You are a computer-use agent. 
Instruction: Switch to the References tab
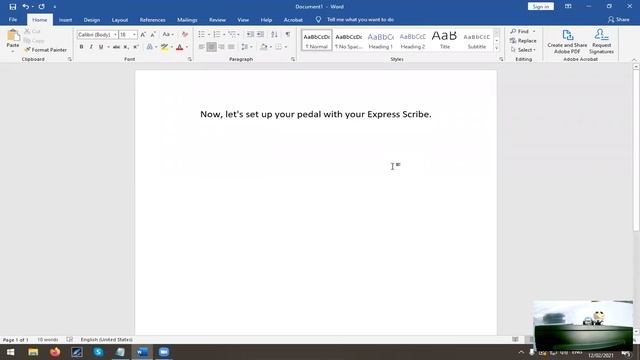click(x=153, y=20)
